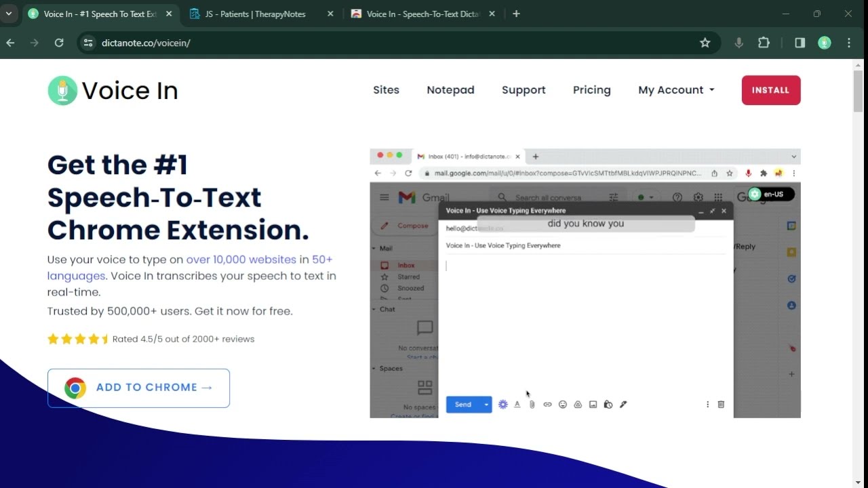The width and height of the screenshot is (868, 488).
Task: Select Snoozed in the Gmail demo sidebar
Action: pos(410,288)
